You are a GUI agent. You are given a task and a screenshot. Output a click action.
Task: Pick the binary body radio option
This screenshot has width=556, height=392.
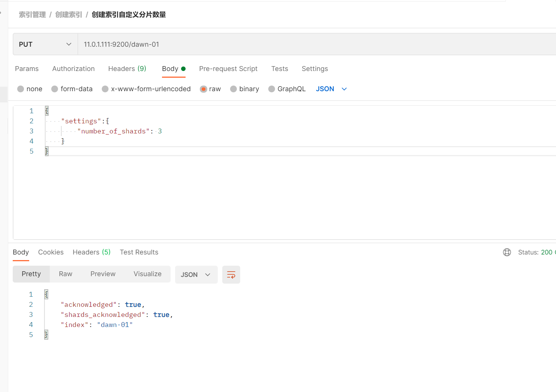[233, 89]
